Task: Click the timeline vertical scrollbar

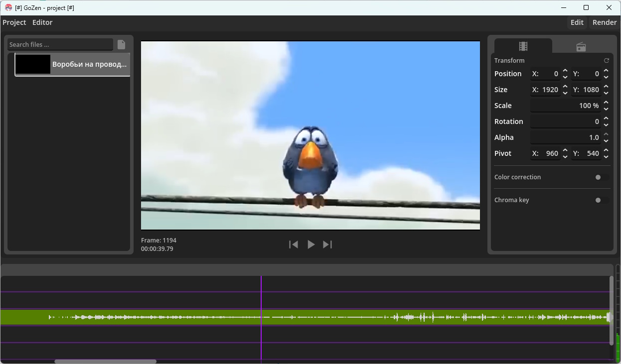Action: coord(612,311)
